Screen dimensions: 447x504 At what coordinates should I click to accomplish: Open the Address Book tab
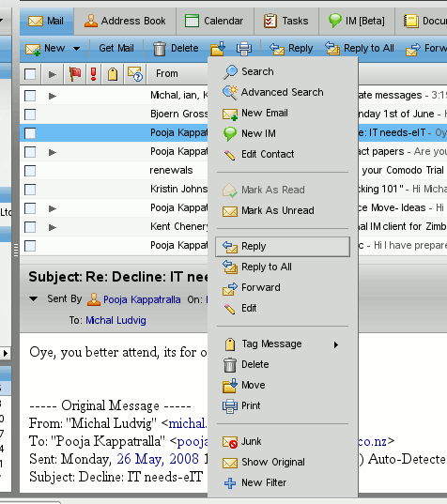[x=125, y=22]
